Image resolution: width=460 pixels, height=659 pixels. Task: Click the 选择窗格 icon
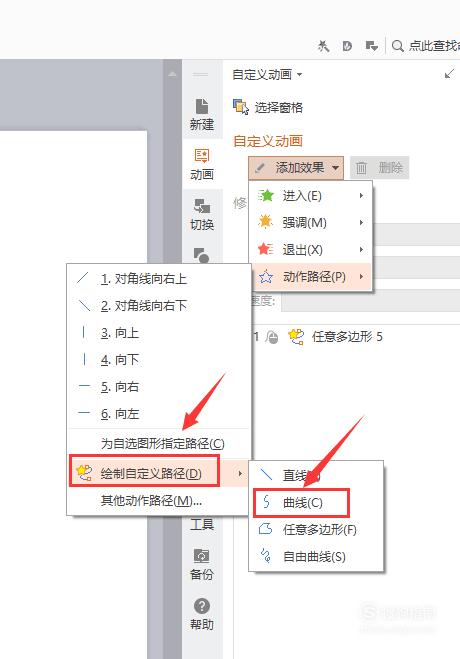pyautogui.click(x=241, y=107)
